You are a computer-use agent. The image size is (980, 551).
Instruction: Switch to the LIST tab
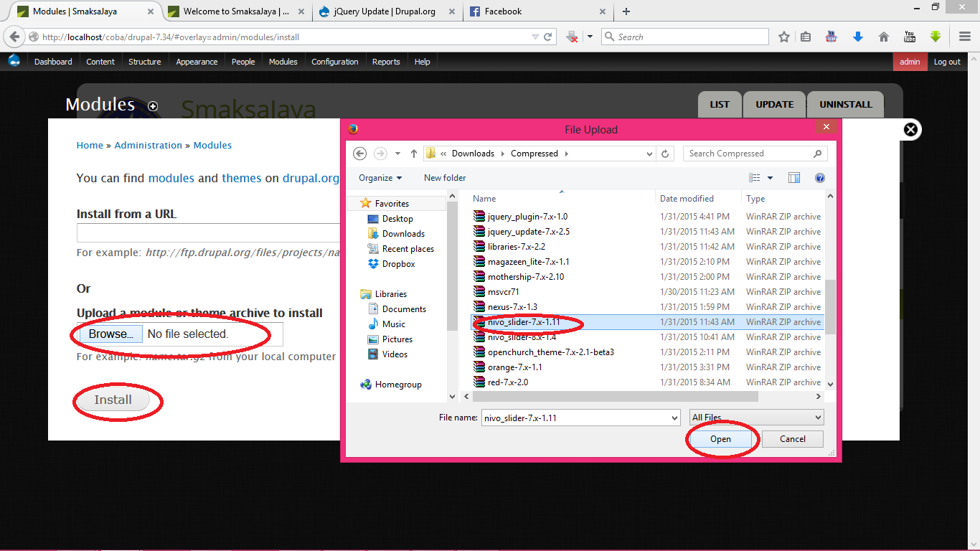click(720, 105)
